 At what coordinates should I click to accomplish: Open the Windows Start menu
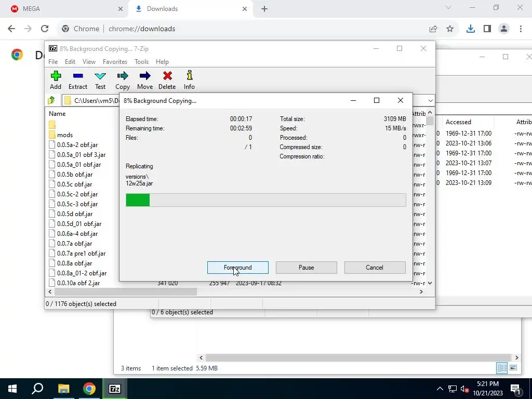tap(12, 389)
